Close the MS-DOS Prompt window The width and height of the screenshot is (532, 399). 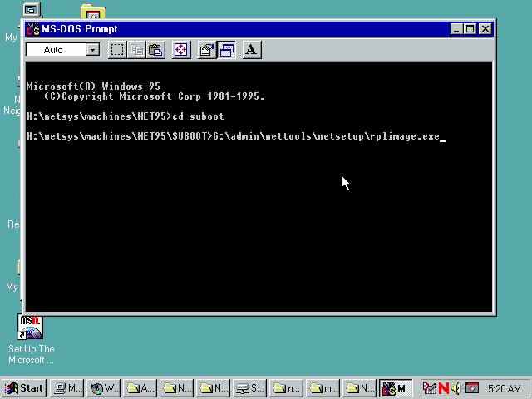pyautogui.click(x=485, y=29)
